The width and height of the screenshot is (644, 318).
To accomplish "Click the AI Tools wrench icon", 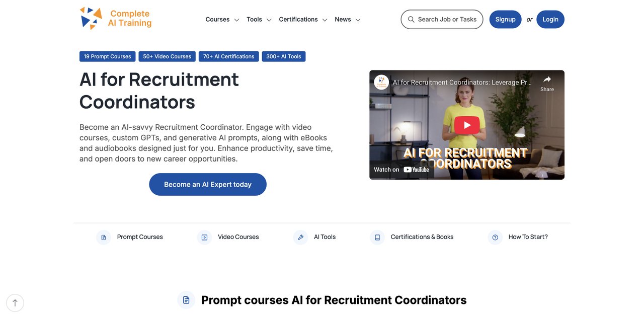I will (x=300, y=237).
